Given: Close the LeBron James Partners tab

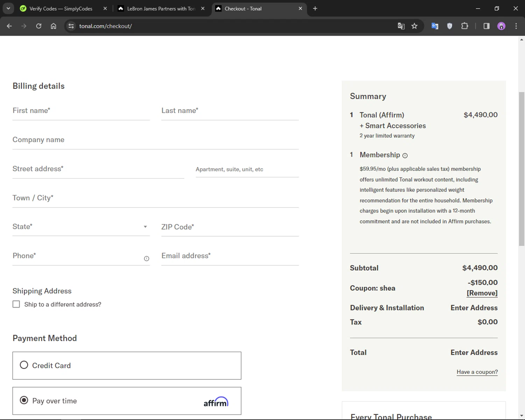Looking at the screenshot, I should point(203,8).
